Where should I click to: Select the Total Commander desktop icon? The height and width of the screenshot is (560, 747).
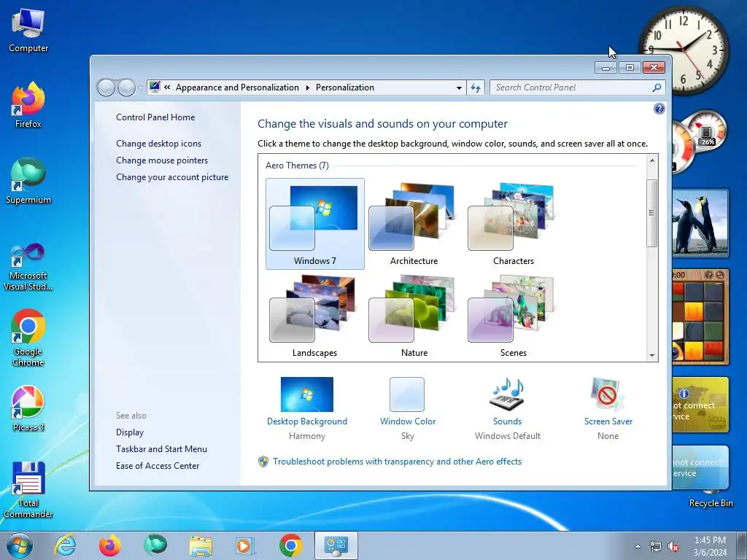[x=28, y=489]
